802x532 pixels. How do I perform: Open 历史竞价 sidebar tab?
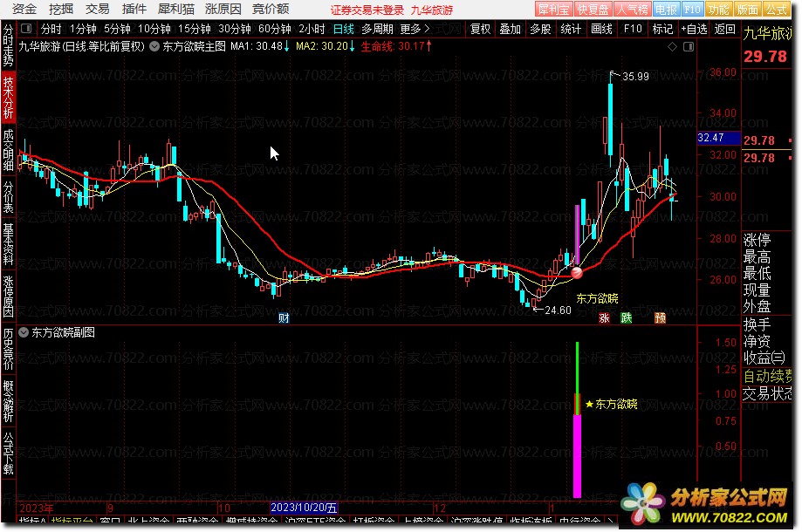click(8, 349)
